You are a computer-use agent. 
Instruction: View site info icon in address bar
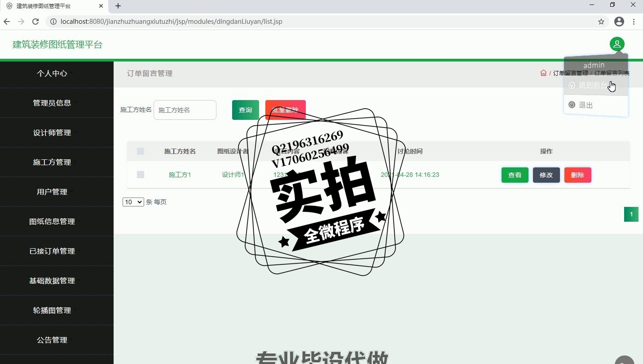point(53,22)
